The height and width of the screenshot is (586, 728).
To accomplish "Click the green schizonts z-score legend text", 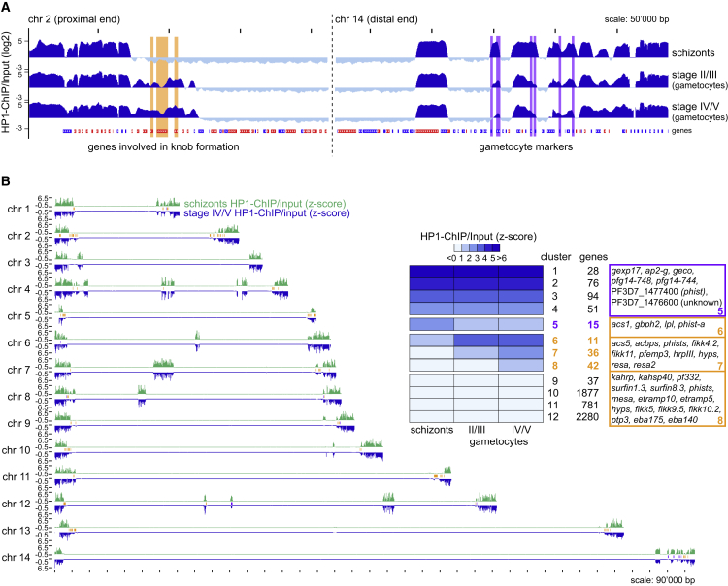I will pos(265,204).
